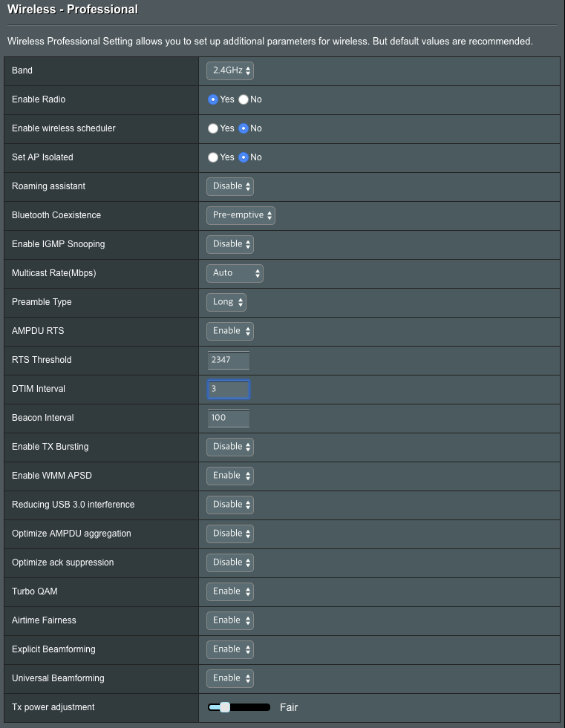This screenshot has height=728, width=565.
Task: Open Bluetooth Coexistence dropdown
Action: point(241,215)
